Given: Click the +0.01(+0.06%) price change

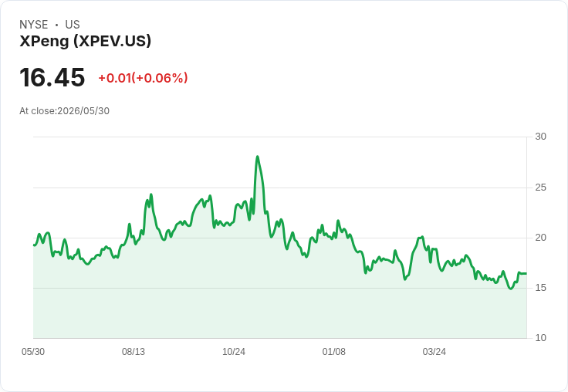Looking at the screenshot, I should pyautogui.click(x=143, y=78).
